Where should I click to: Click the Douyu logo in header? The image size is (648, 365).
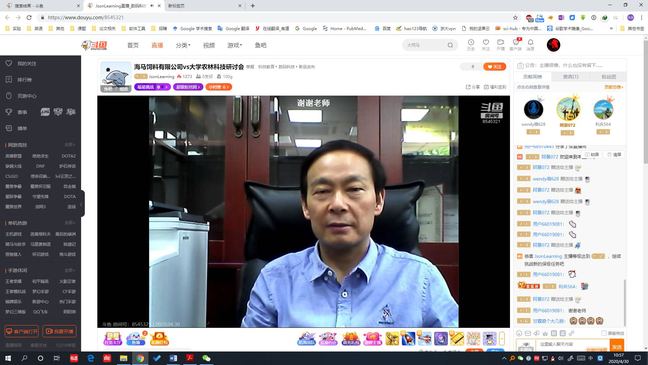point(94,45)
